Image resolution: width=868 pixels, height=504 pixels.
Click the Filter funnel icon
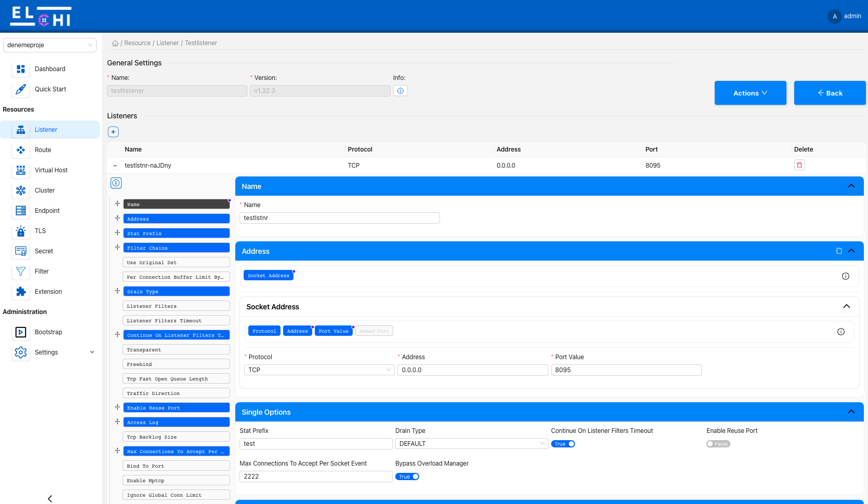coord(21,271)
